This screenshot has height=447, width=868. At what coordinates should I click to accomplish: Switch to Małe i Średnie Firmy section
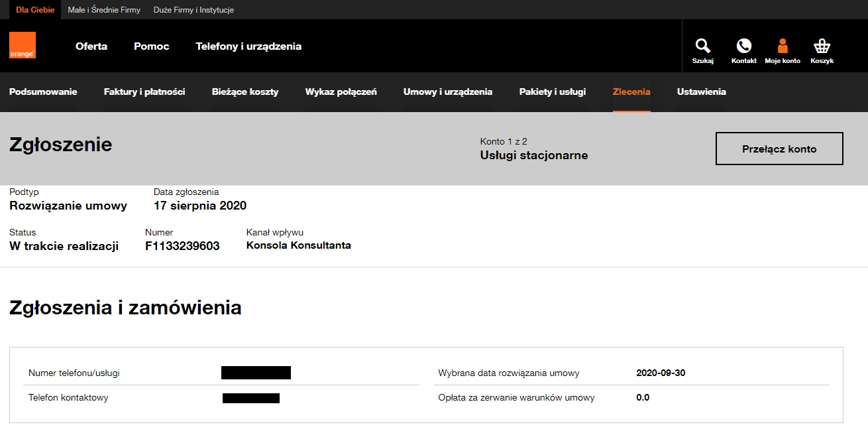[104, 10]
